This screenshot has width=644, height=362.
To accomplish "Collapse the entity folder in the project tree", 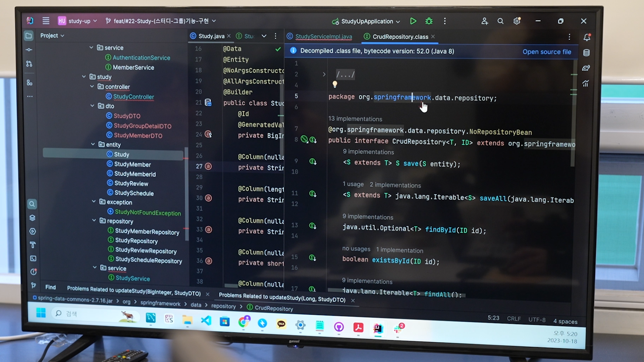I will click(x=93, y=144).
